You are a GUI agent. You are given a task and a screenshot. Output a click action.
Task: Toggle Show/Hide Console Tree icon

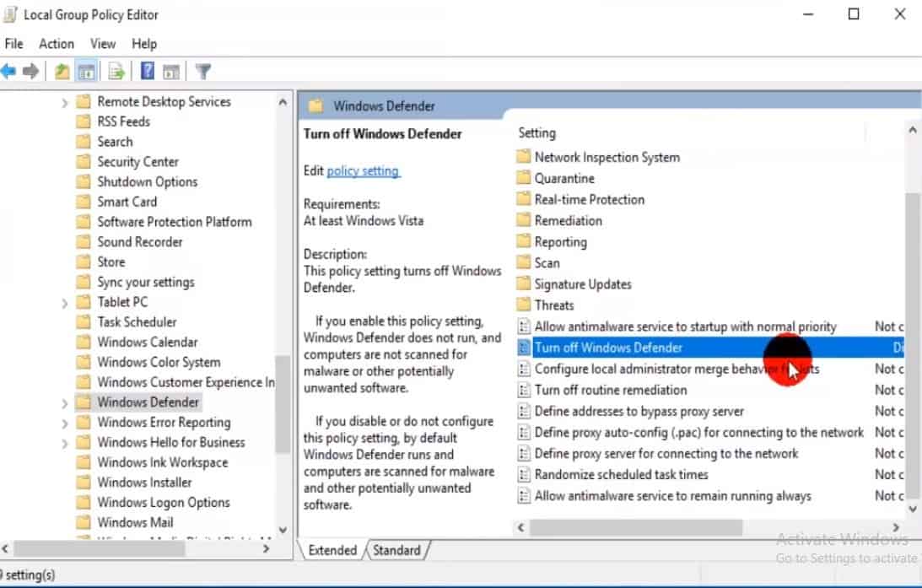(86, 72)
